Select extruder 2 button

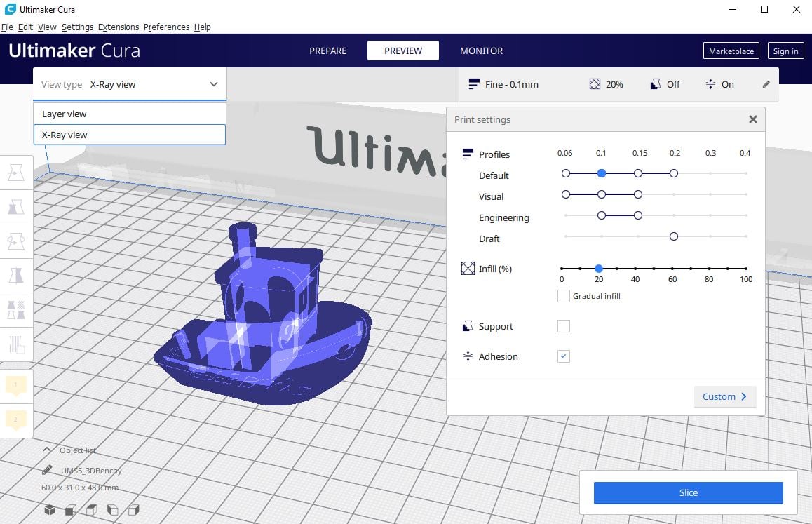[15, 419]
